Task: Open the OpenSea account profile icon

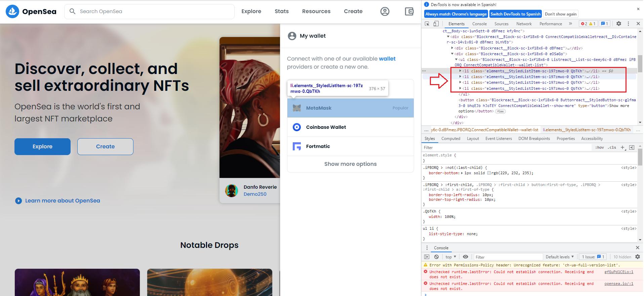Action: (385, 11)
